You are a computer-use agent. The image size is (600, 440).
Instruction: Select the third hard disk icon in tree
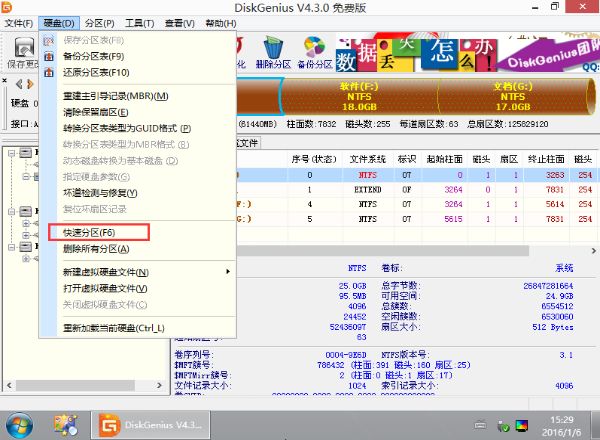pyautogui.click(x=26, y=246)
